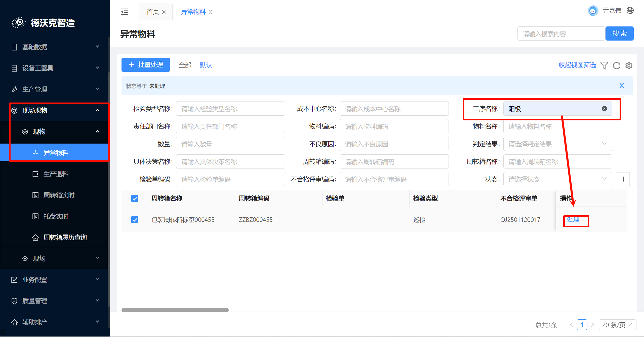The height and width of the screenshot is (337, 644).
Task: Click the 处理 link in the table row
Action: pyautogui.click(x=573, y=220)
